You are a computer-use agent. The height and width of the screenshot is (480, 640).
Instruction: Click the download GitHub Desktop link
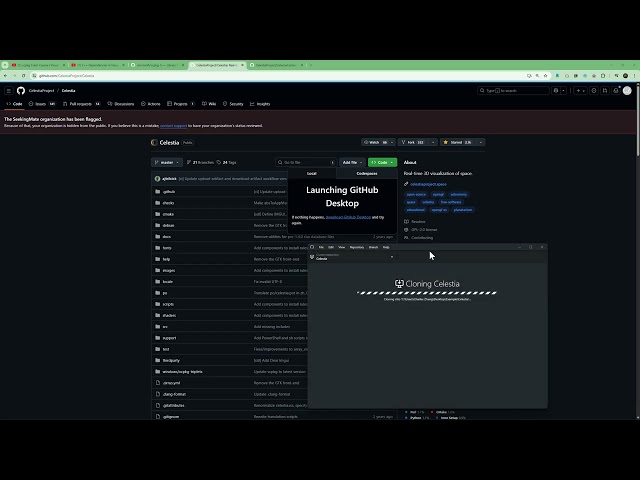point(348,217)
